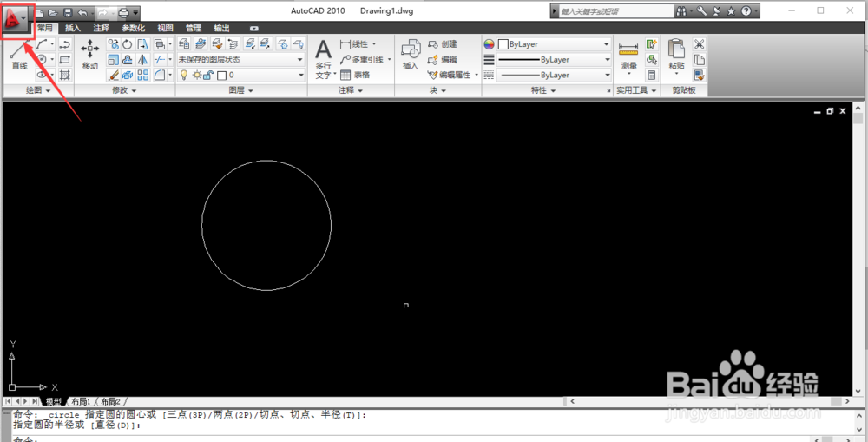Click the horizontal scrollbar right arrow
868x442 pixels.
847,401
